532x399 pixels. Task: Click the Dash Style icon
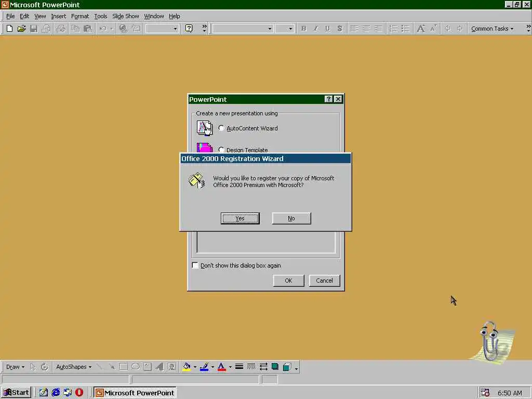(x=251, y=367)
